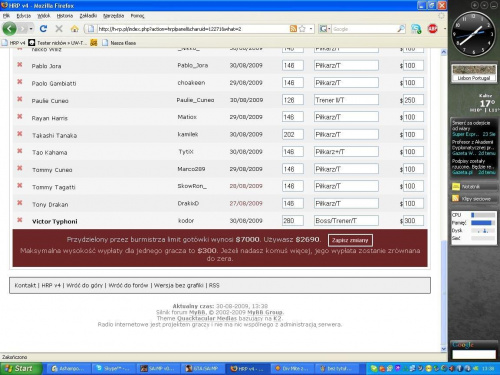500x375 pixels.
Task: Open the address bar history dropdown arrow
Action: pos(311,29)
